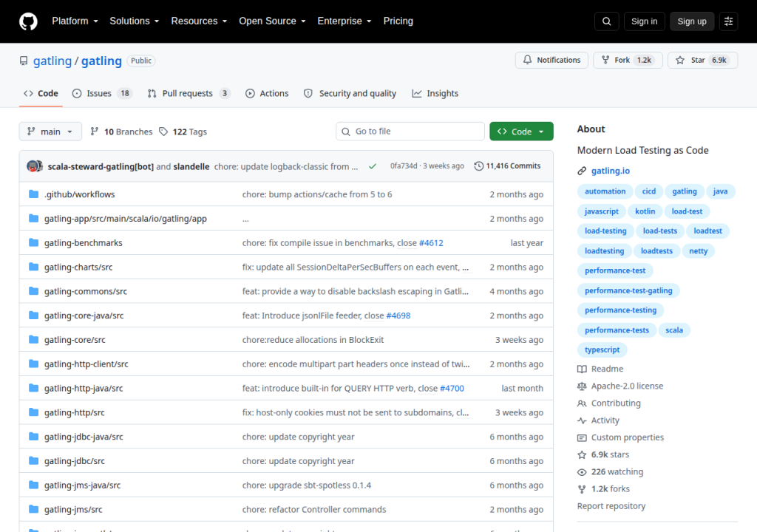Open the main branch selector dropdown
Viewport: 757px width, 532px height.
(x=50, y=132)
